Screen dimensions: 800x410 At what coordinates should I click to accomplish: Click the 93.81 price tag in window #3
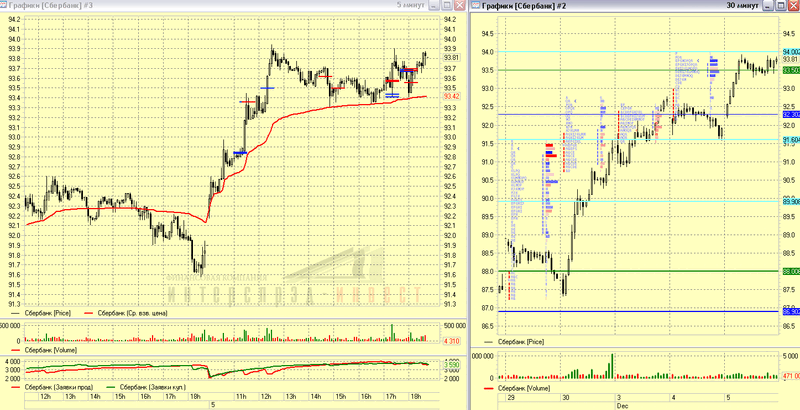click(451, 58)
